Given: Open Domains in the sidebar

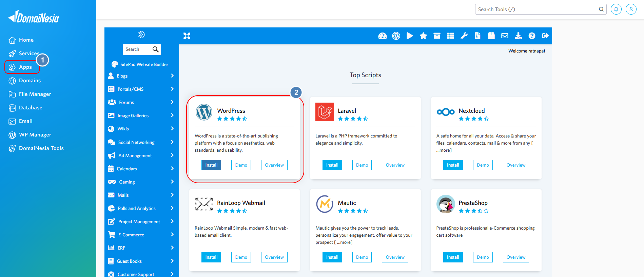Looking at the screenshot, I should (24, 81).
